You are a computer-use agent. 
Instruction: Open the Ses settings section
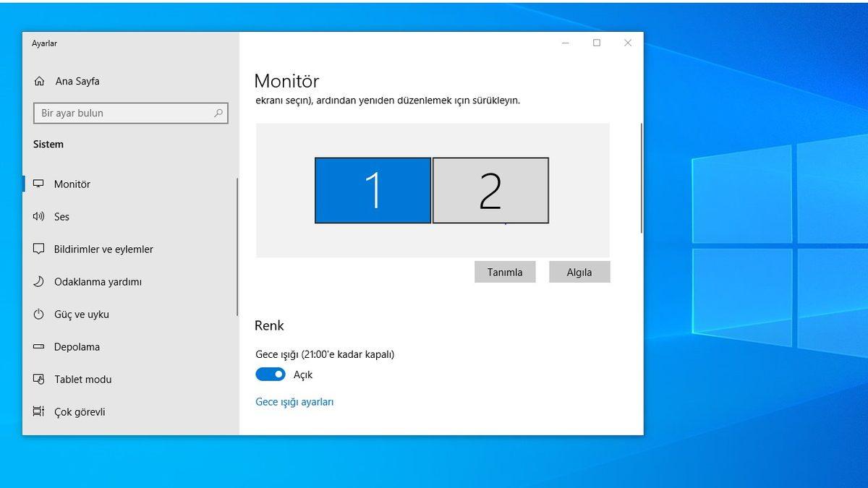[x=61, y=216]
